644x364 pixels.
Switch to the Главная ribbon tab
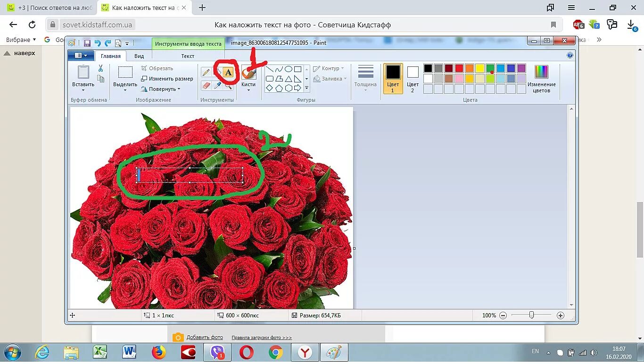coord(110,56)
